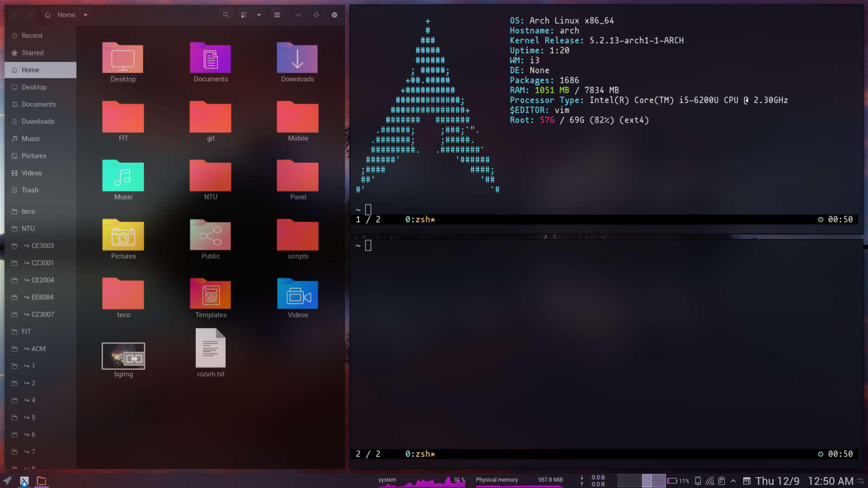The width and height of the screenshot is (868, 488).
Task: Expand the Home path breadcrumb dropdown
Action: (x=84, y=15)
